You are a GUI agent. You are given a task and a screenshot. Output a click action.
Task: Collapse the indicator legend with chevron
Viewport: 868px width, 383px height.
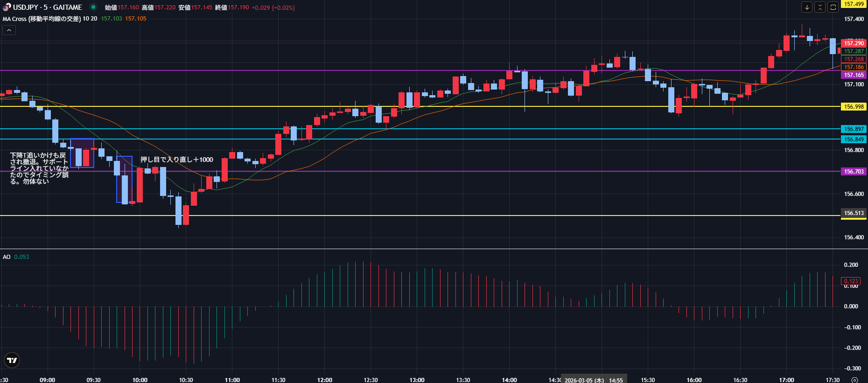click(x=9, y=30)
